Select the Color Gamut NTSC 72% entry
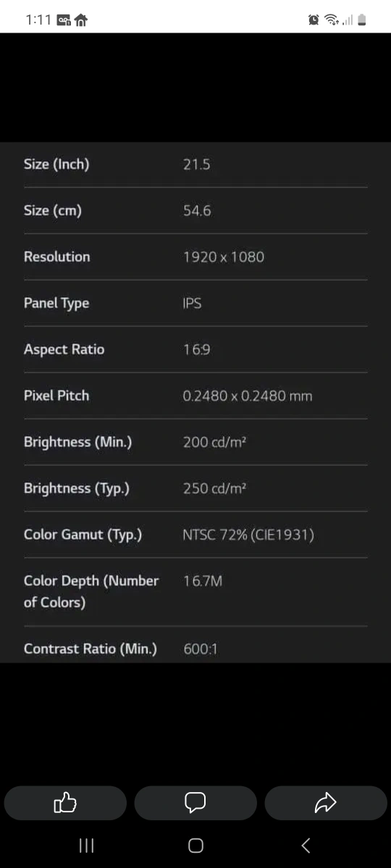Viewport: 391px width, 868px height. (195, 535)
